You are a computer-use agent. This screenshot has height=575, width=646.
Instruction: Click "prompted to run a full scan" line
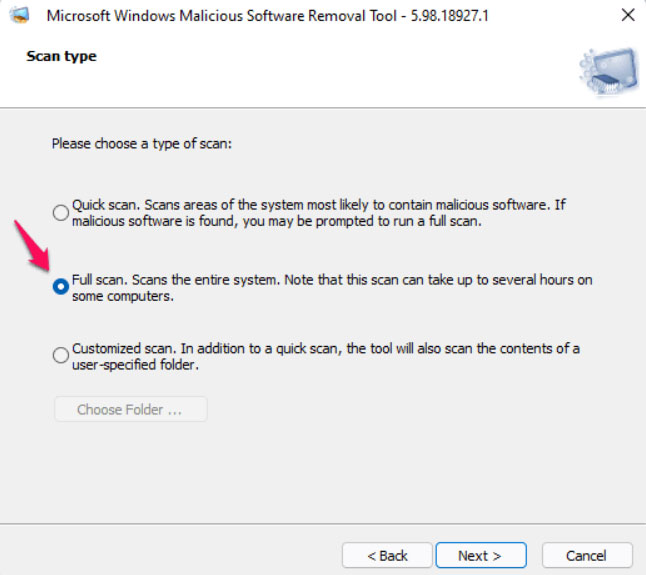click(277, 221)
